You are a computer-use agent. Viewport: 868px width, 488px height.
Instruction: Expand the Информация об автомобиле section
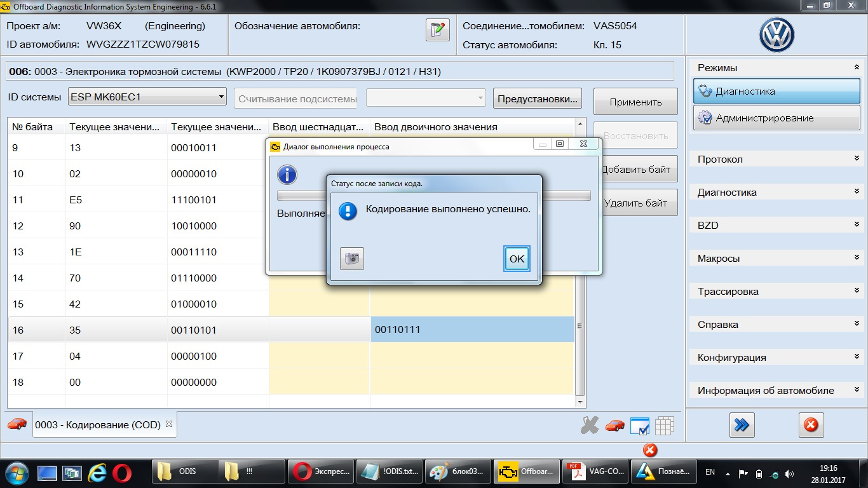[857, 390]
